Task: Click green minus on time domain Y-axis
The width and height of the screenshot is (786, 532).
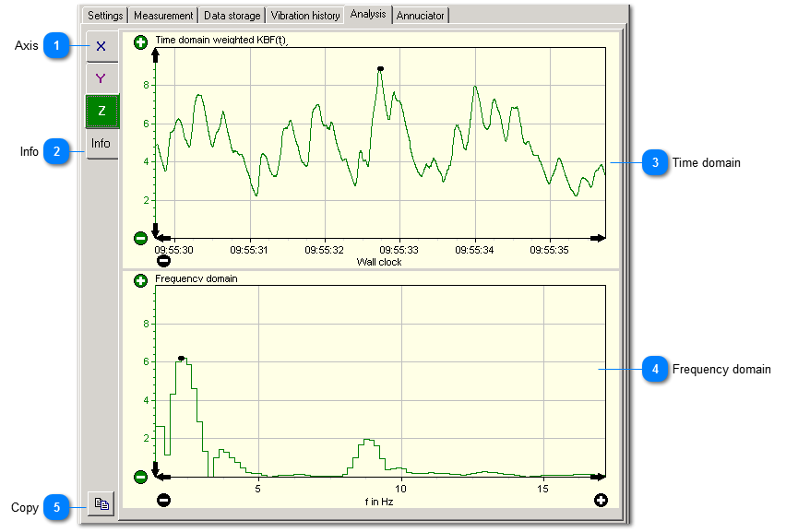Action: pyautogui.click(x=141, y=238)
